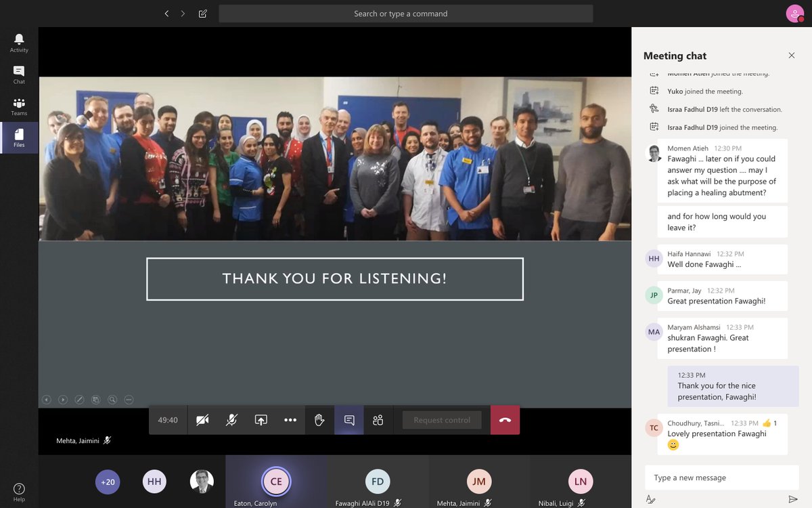Raise your hand
The width and height of the screenshot is (812, 508).
pos(319,420)
